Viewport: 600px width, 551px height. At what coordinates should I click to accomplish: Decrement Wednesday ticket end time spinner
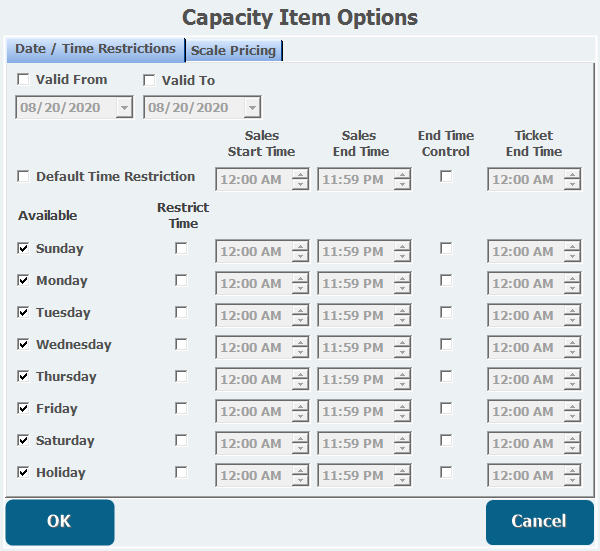click(572, 353)
